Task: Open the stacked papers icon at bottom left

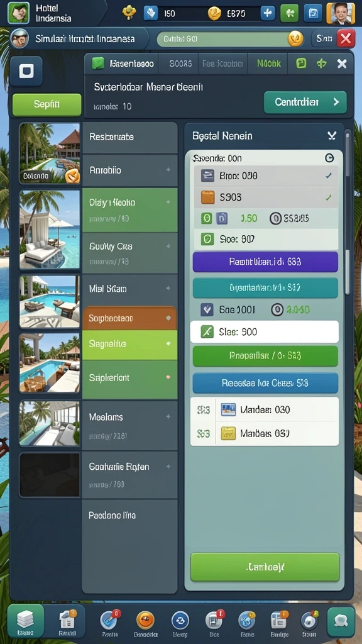Action: click(25, 621)
